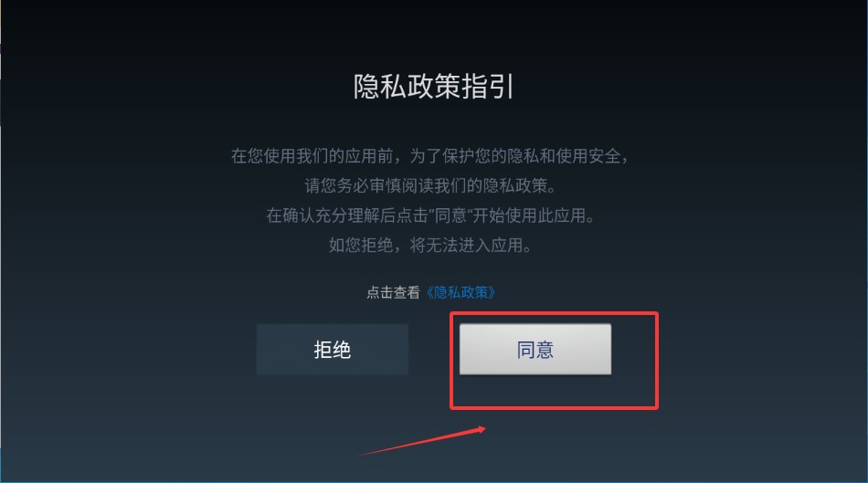Click the line 请您务必审慎阅读我们的隐私政策

(430, 185)
